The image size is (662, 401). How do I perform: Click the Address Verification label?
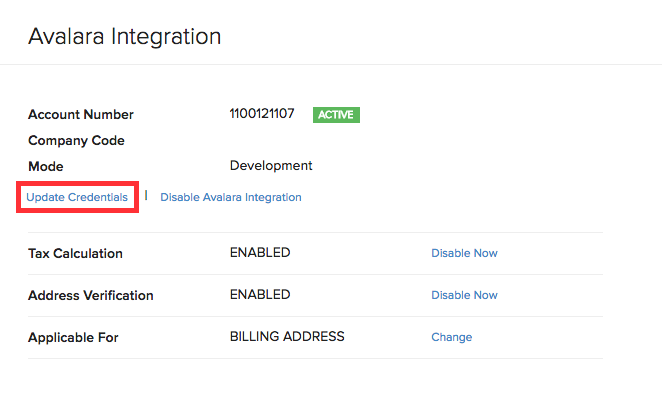point(91,295)
